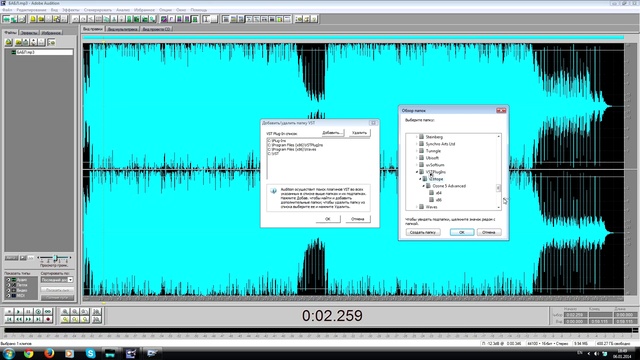Click Удалить in VST folder dialog
The height and width of the screenshot is (360, 640).
(x=359, y=133)
